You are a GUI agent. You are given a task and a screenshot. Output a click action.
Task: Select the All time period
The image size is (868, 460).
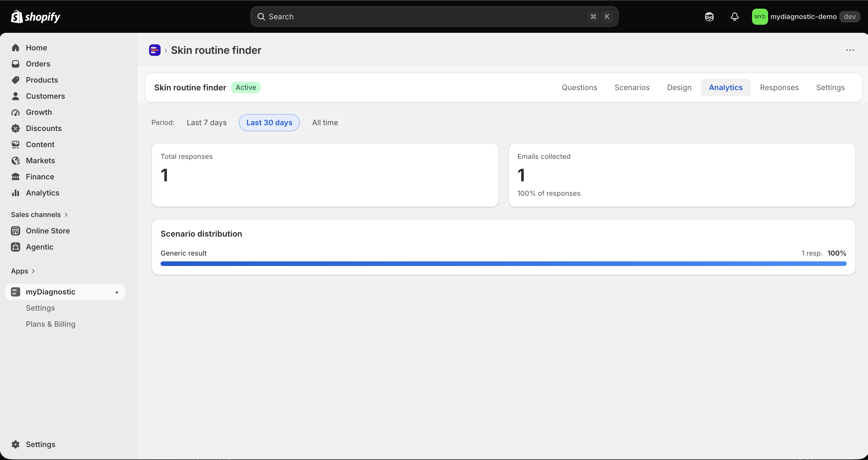tap(325, 123)
